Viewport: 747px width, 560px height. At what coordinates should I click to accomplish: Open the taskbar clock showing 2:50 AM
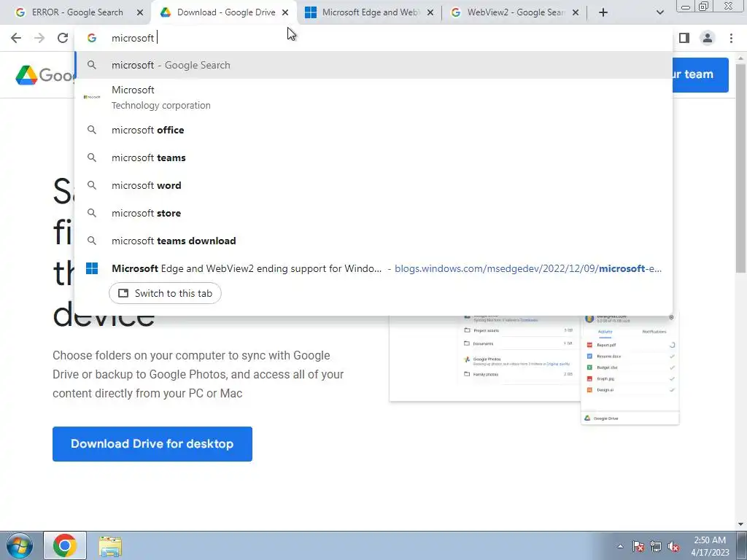pyautogui.click(x=710, y=546)
